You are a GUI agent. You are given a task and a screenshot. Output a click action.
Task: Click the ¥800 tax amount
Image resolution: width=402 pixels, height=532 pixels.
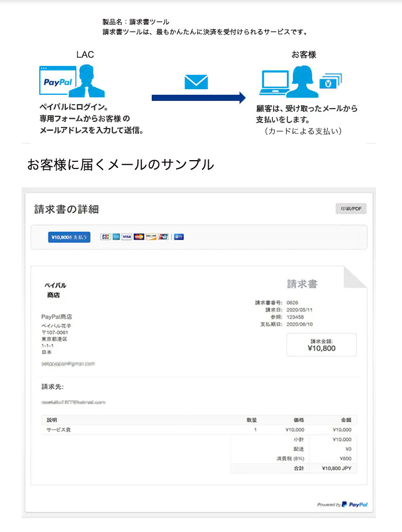coord(346,458)
